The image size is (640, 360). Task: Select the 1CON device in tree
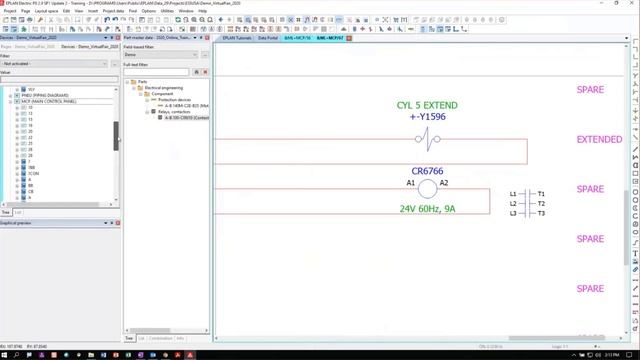coord(33,173)
